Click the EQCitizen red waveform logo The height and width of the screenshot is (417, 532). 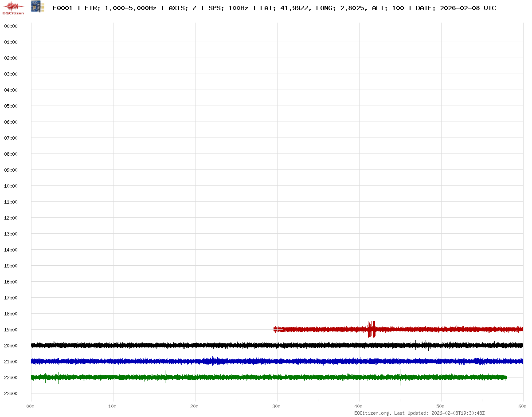(x=13, y=8)
